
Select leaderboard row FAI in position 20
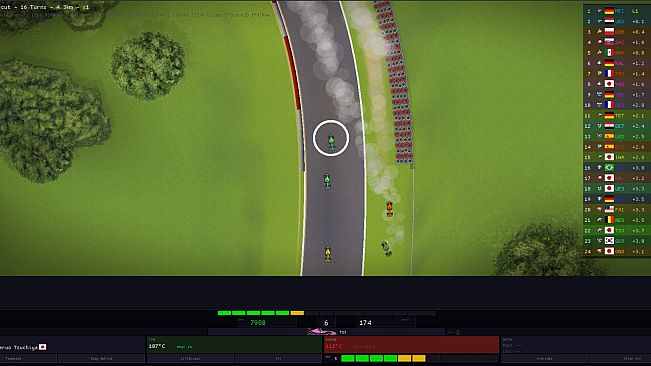[617, 210]
